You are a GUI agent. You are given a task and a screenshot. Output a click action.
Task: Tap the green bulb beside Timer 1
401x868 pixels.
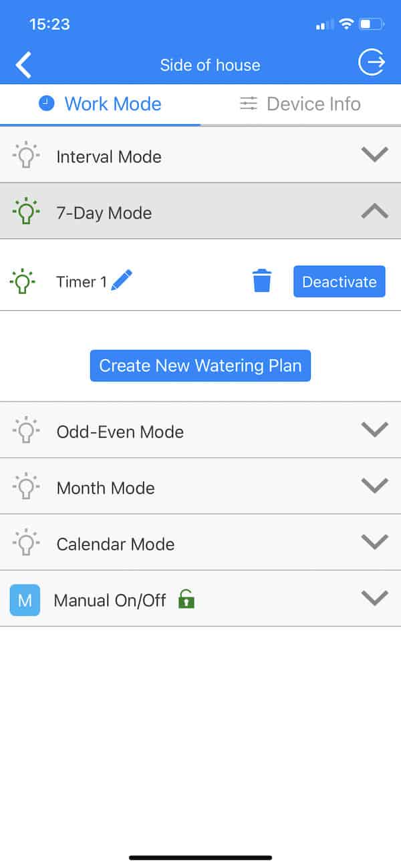[23, 281]
